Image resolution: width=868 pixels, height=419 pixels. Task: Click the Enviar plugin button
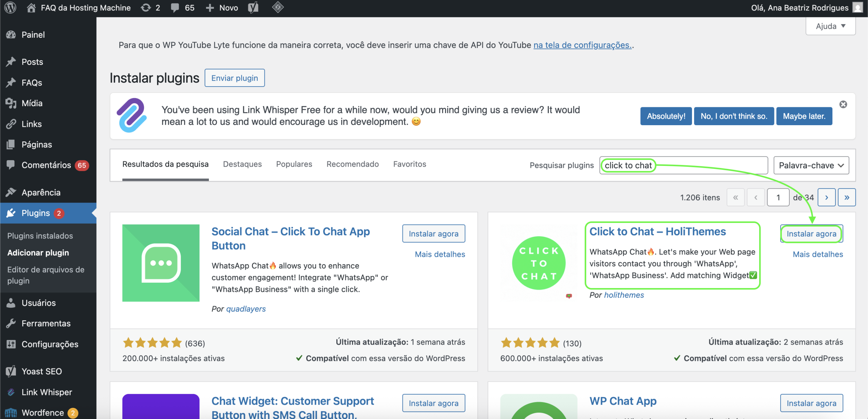point(235,78)
